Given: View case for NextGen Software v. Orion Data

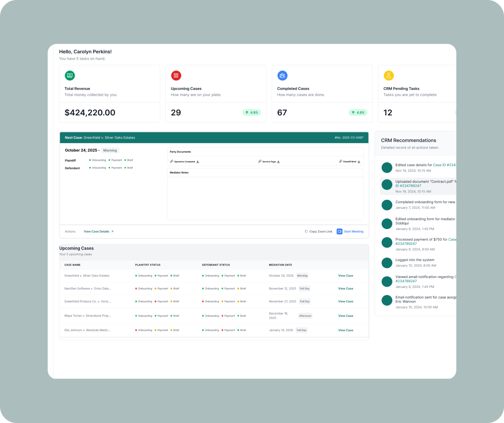Looking at the screenshot, I should tap(345, 289).
